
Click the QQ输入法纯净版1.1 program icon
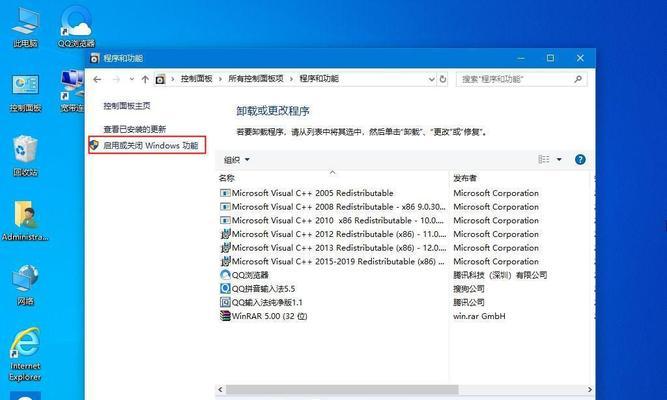coord(225,302)
